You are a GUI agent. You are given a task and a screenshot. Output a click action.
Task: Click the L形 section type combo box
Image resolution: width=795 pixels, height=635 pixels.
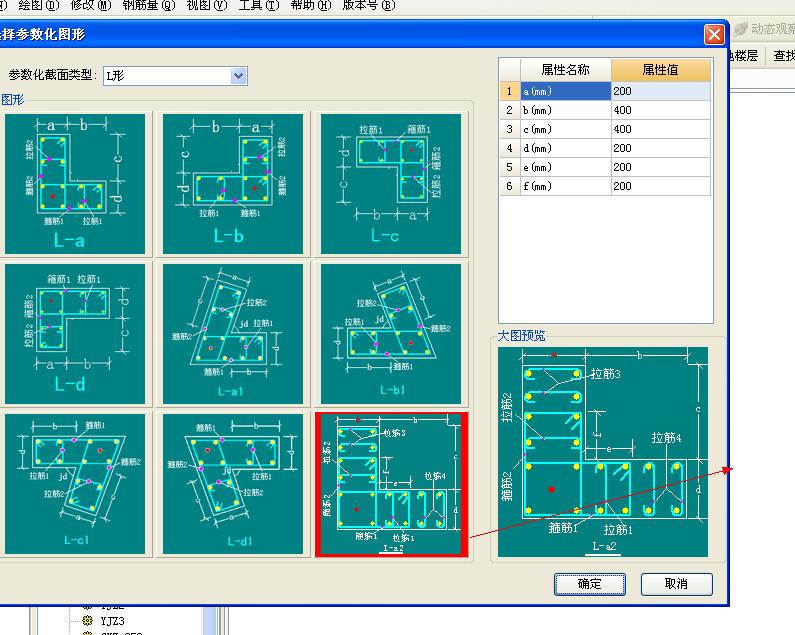(175, 76)
